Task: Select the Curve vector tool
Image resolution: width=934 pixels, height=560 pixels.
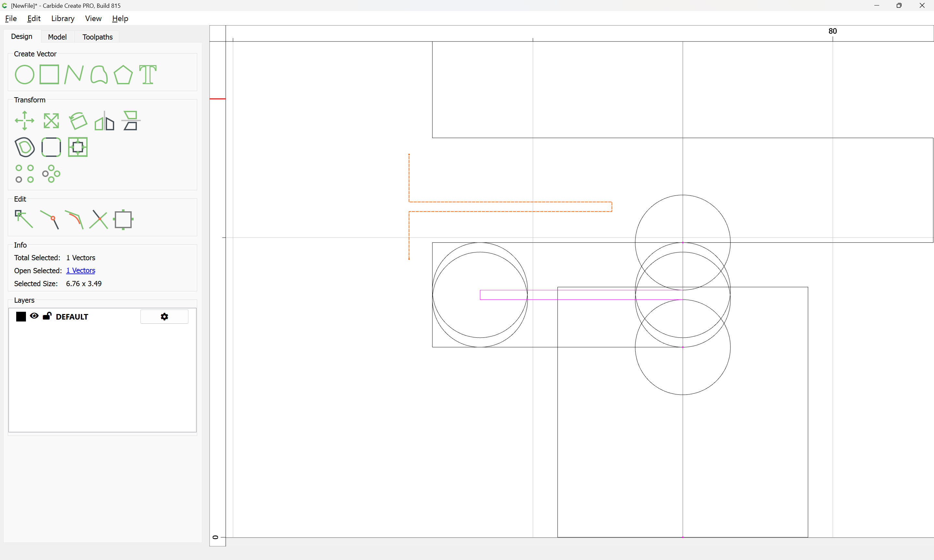Action: (99, 74)
